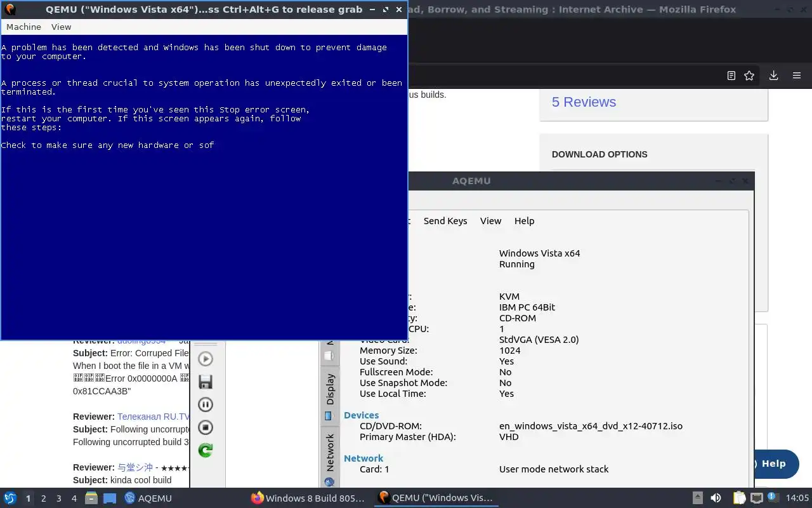The width and height of the screenshot is (812, 508).
Task: Open Send Keys menu in AQEMU
Action: coord(445,221)
